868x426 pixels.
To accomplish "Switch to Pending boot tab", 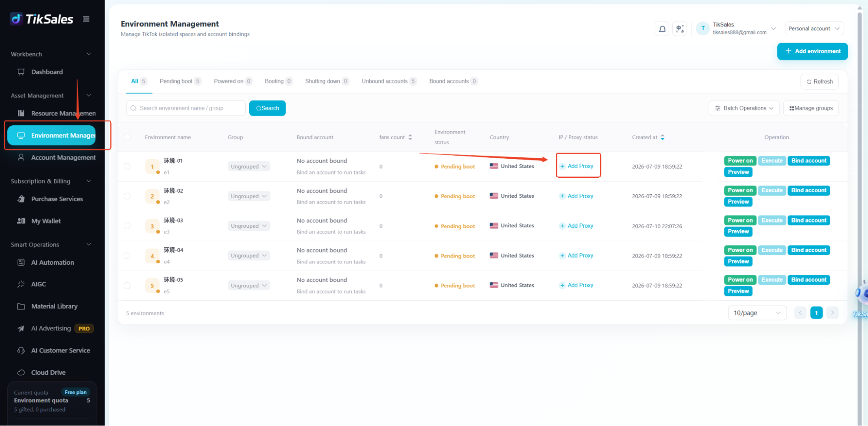I will click(x=180, y=81).
